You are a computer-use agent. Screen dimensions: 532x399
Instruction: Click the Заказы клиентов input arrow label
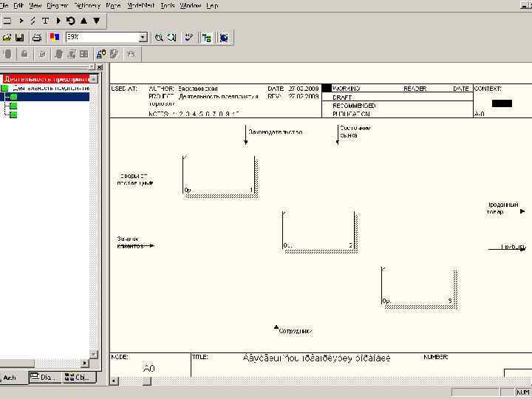click(129, 242)
